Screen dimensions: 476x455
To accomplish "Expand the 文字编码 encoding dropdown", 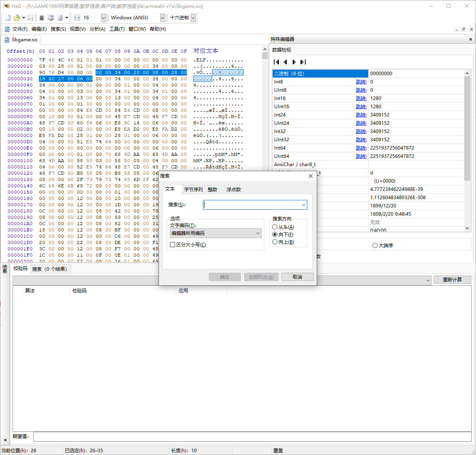I will (258, 233).
